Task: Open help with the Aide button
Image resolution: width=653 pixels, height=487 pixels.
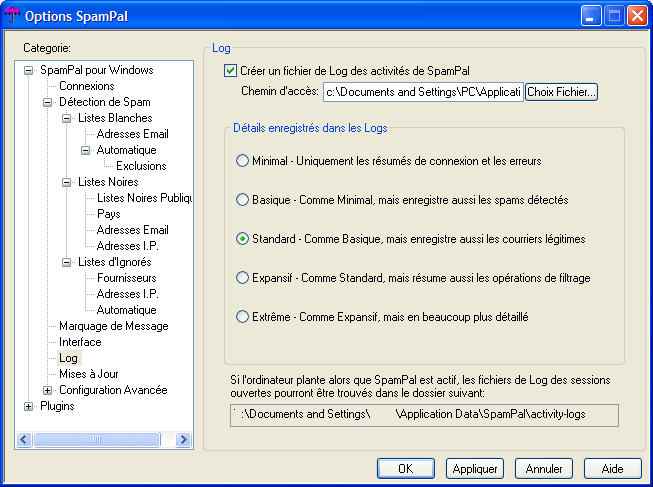Action: pos(613,469)
